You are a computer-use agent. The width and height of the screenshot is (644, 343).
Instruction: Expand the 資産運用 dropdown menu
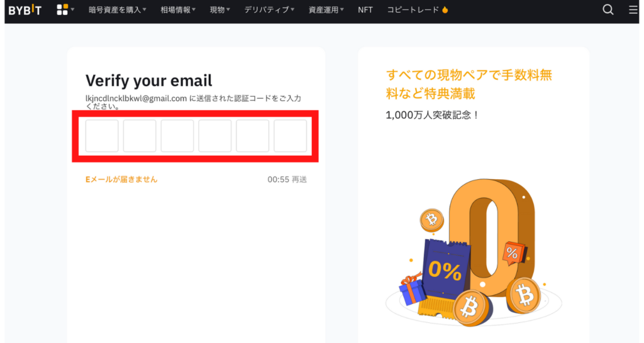coord(326,10)
